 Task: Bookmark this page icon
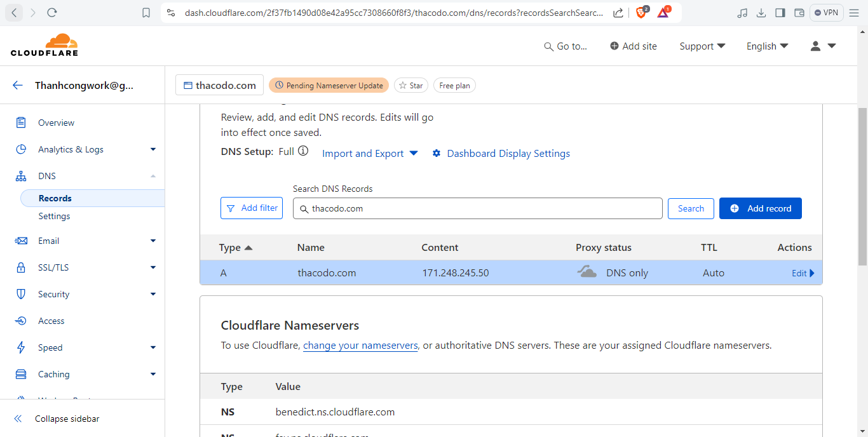(x=146, y=13)
